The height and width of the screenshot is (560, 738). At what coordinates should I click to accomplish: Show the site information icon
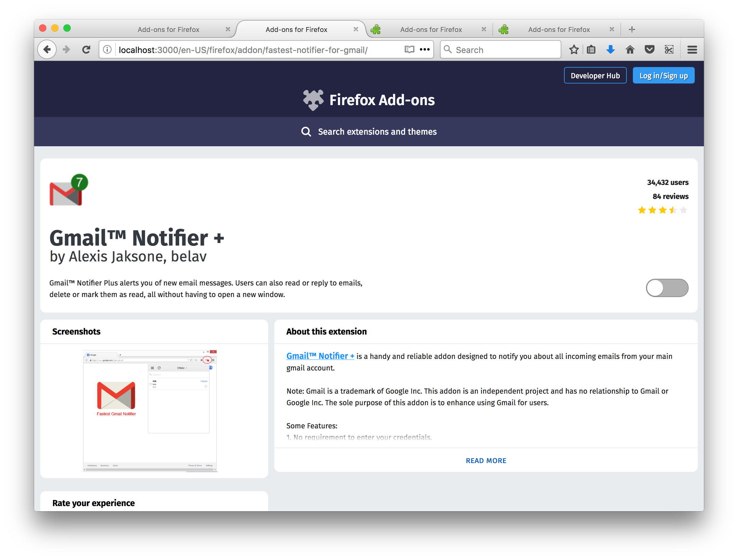point(107,50)
